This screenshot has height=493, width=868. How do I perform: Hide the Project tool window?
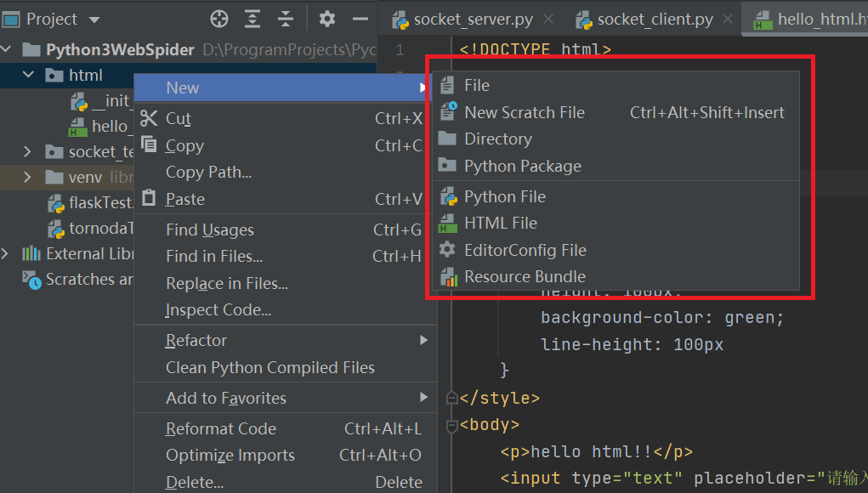coord(360,19)
